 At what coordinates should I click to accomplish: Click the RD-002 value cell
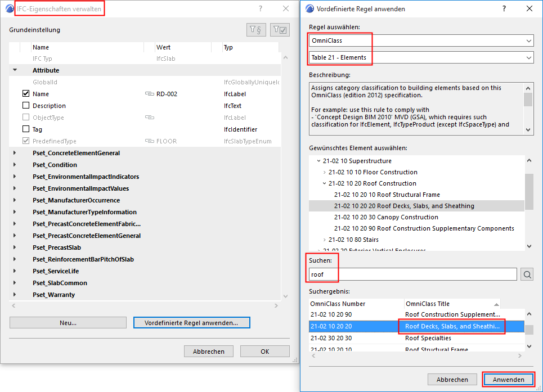coord(167,94)
